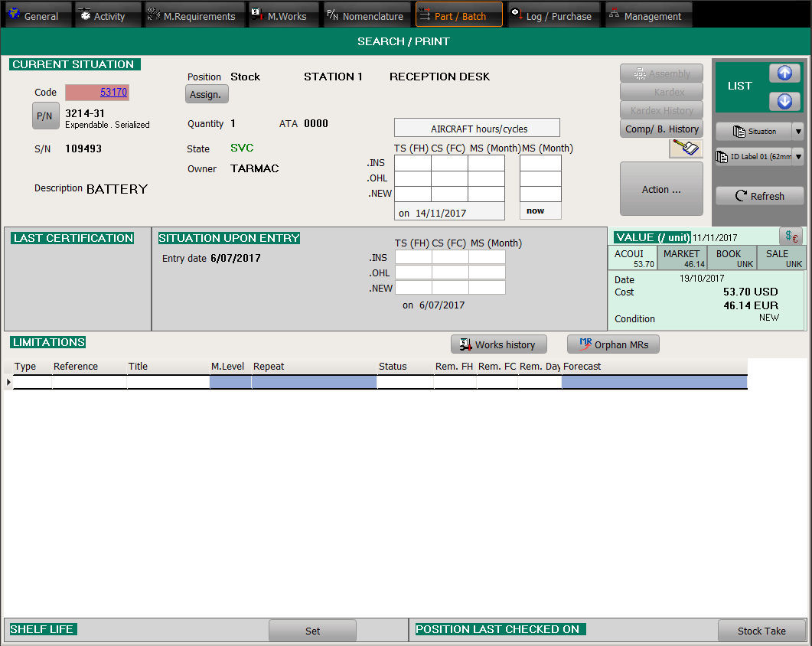This screenshot has width=812, height=646.
Task: Click the STATION 1 text
Action: pyautogui.click(x=333, y=77)
